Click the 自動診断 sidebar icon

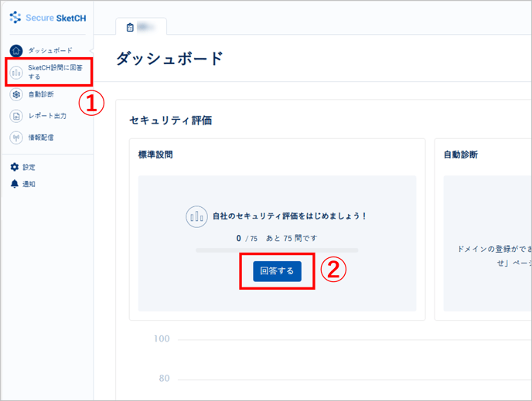pos(16,94)
